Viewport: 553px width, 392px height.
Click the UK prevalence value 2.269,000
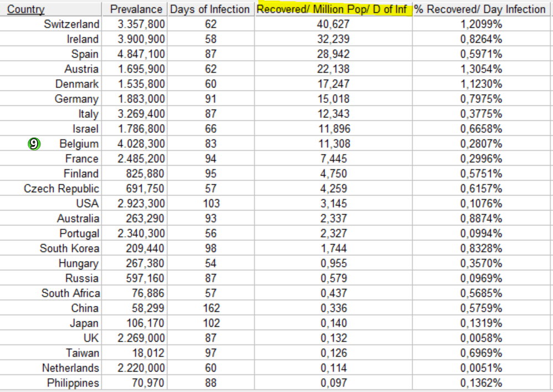pyautogui.click(x=141, y=338)
